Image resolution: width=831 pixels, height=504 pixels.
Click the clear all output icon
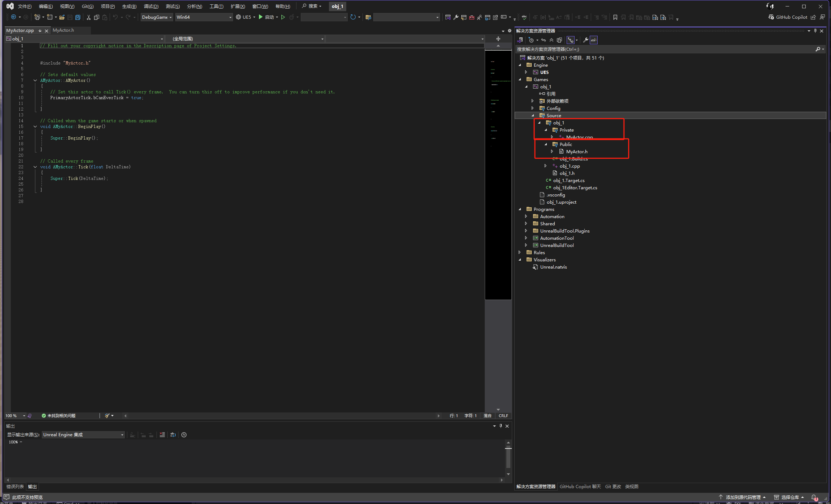coord(162,435)
